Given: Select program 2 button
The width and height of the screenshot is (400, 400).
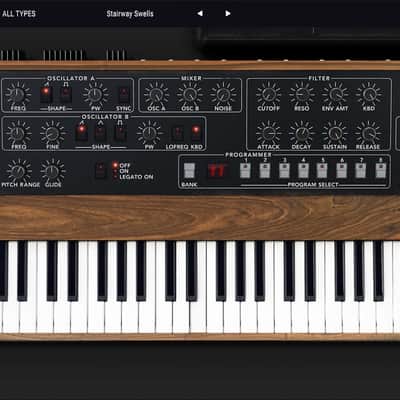Looking at the screenshot, I should point(265,171).
